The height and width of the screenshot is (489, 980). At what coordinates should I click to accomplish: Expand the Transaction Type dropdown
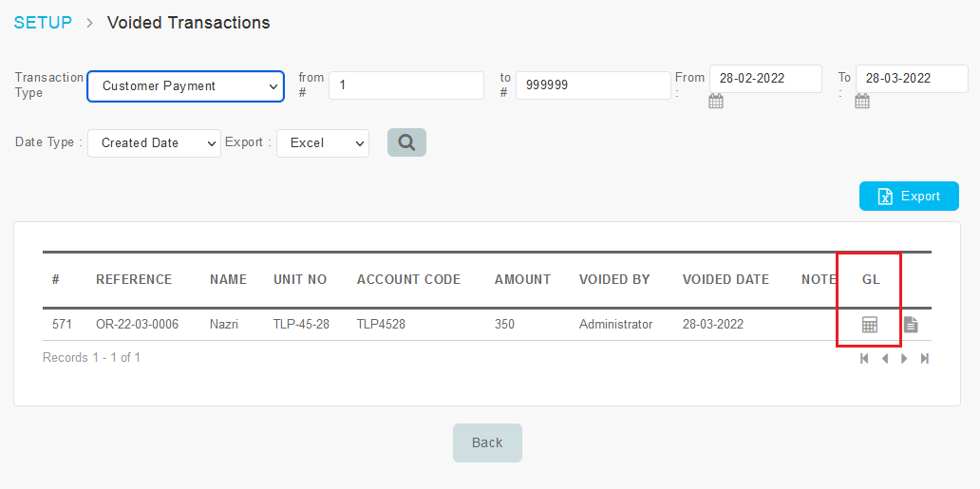pyautogui.click(x=185, y=85)
